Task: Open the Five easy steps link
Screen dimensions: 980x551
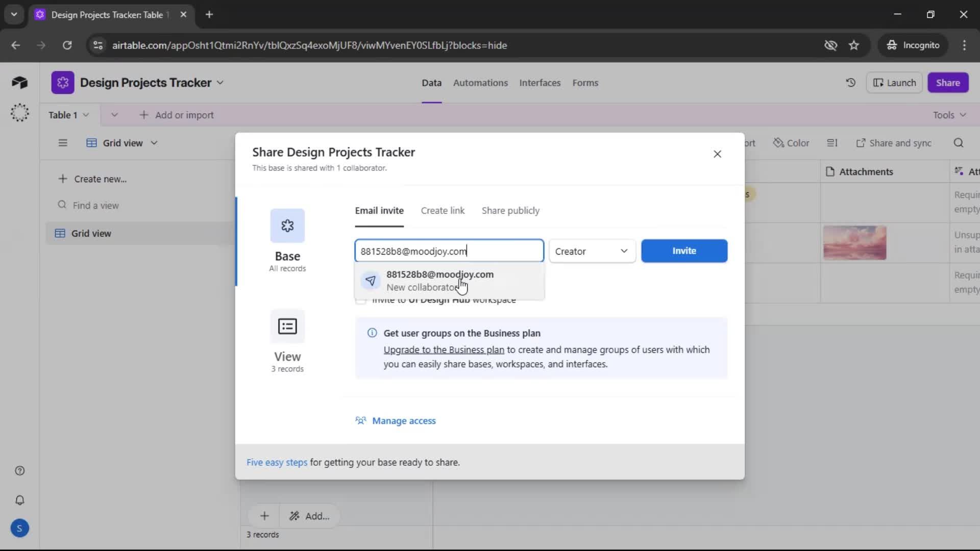Action: click(x=277, y=462)
